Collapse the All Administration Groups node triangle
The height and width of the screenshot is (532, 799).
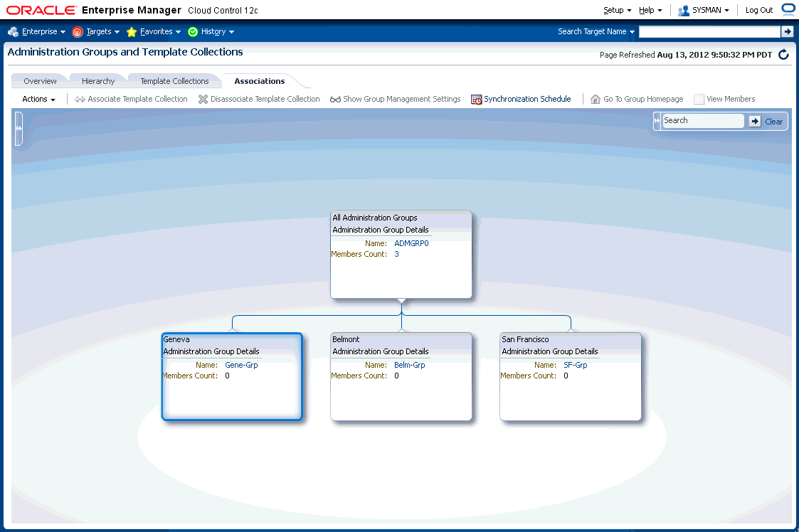[x=401, y=301]
